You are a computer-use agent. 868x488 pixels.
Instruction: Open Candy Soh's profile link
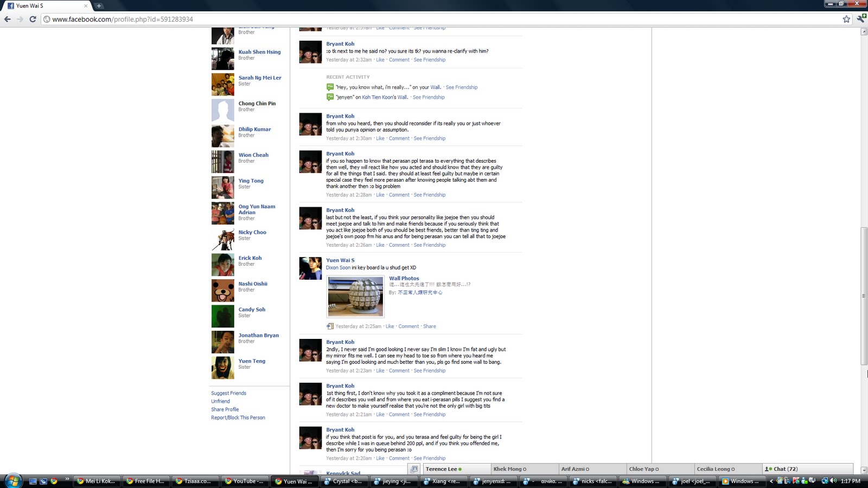(252, 310)
